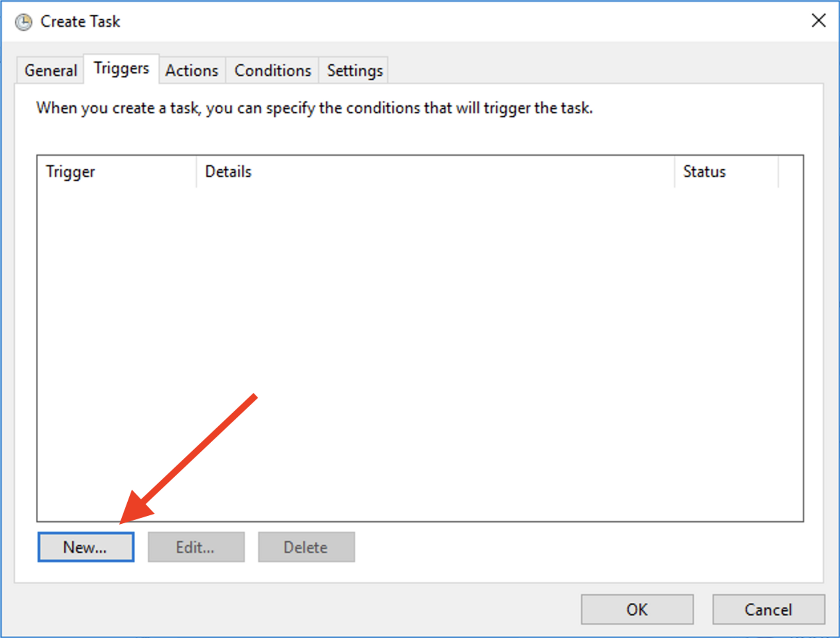Click inside the empty triggers list
The height and width of the screenshot is (638, 840).
(x=420, y=336)
